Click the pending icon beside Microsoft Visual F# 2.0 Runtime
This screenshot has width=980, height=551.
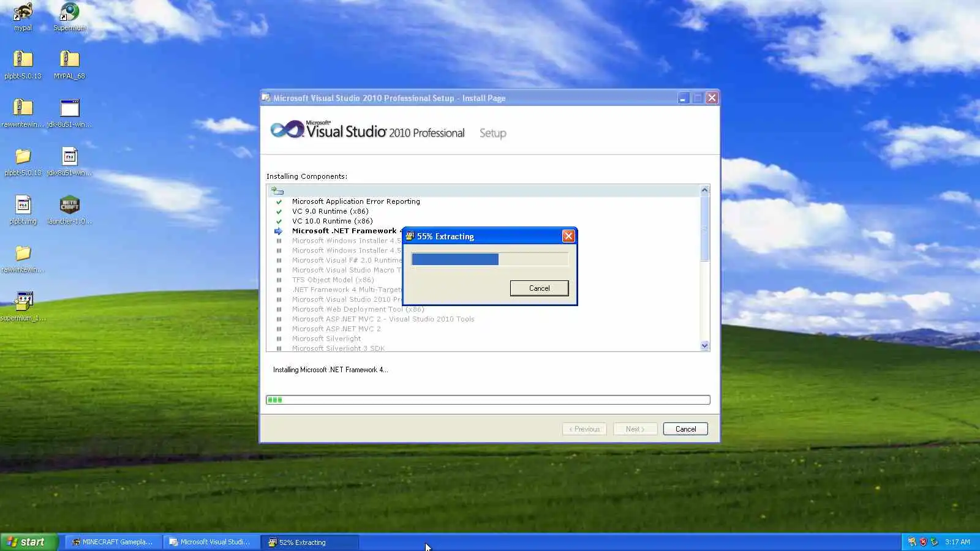279,260
